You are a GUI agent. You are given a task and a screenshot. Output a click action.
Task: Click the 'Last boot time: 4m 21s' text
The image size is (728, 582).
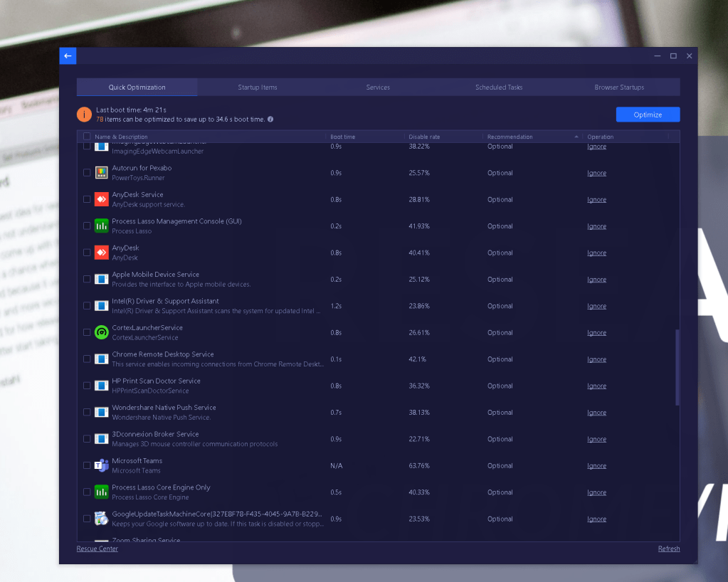131,110
